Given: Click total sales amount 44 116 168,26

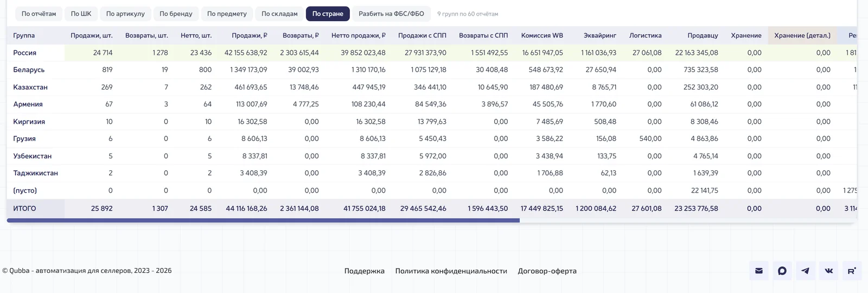Looking at the screenshot, I should [x=246, y=208].
